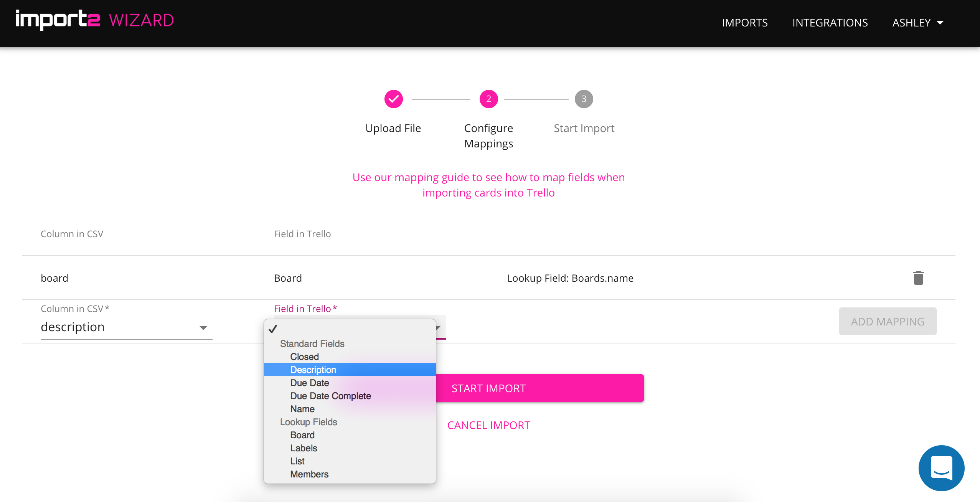Open the Integrations page
Viewport: 980px width, 502px height.
tap(830, 23)
